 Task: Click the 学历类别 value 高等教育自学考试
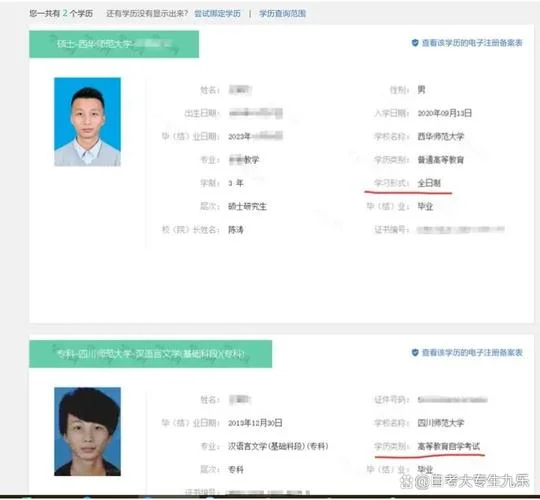pos(448,446)
